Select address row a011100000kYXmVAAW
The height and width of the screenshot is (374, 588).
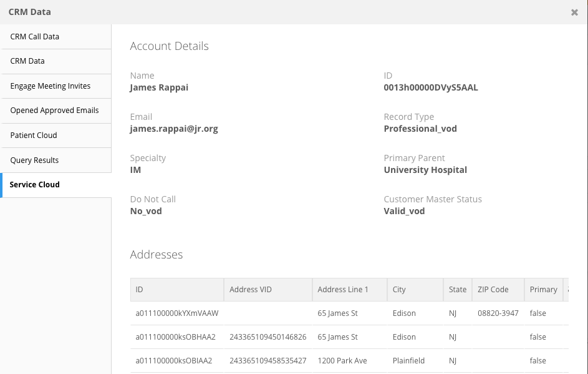[177, 313]
